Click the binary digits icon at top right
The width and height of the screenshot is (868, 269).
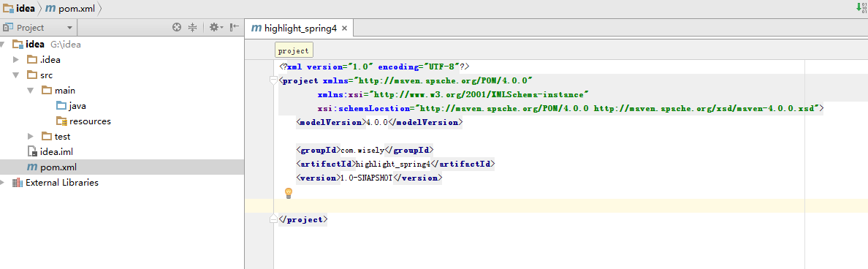pos(864,7)
